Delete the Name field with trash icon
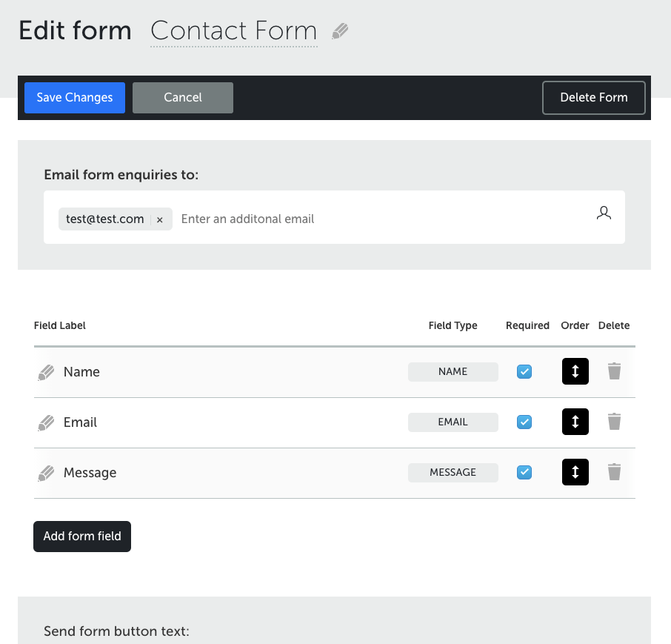 [x=614, y=371]
